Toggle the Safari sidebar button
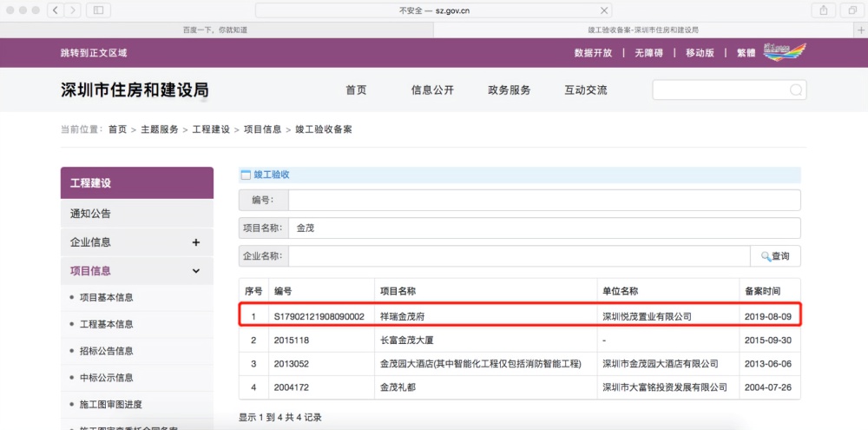868x430 pixels. point(99,10)
